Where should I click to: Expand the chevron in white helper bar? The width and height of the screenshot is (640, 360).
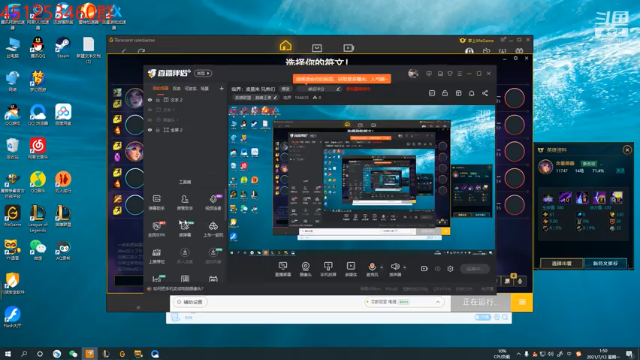click(x=438, y=302)
